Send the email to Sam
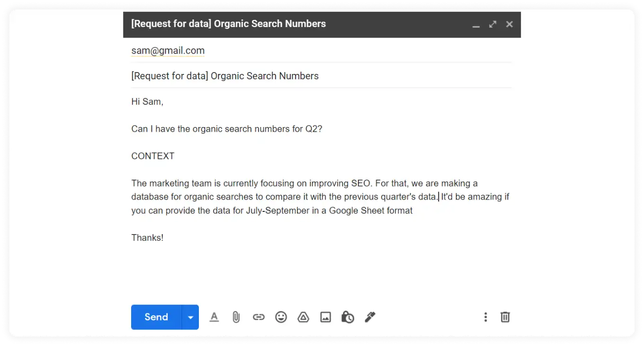The width and height of the screenshot is (644, 346). [x=156, y=317]
